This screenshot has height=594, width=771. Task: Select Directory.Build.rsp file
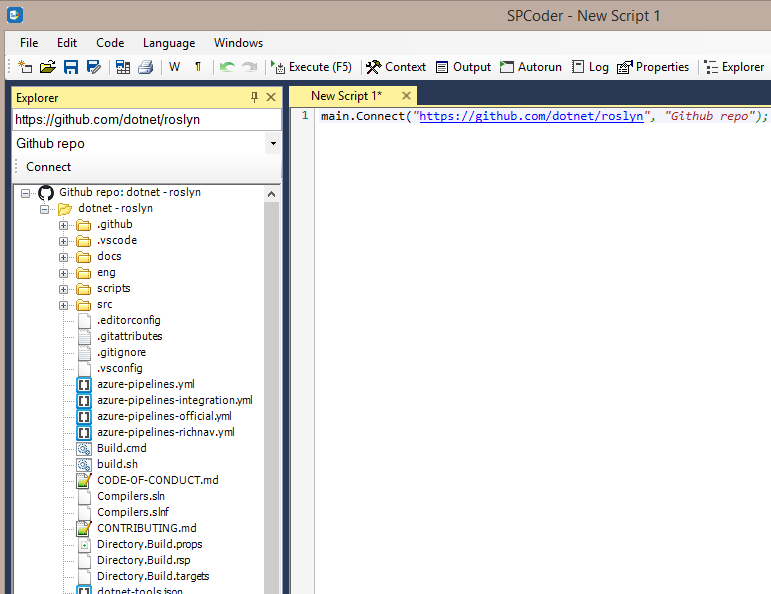pyautogui.click(x=144, y=560)
